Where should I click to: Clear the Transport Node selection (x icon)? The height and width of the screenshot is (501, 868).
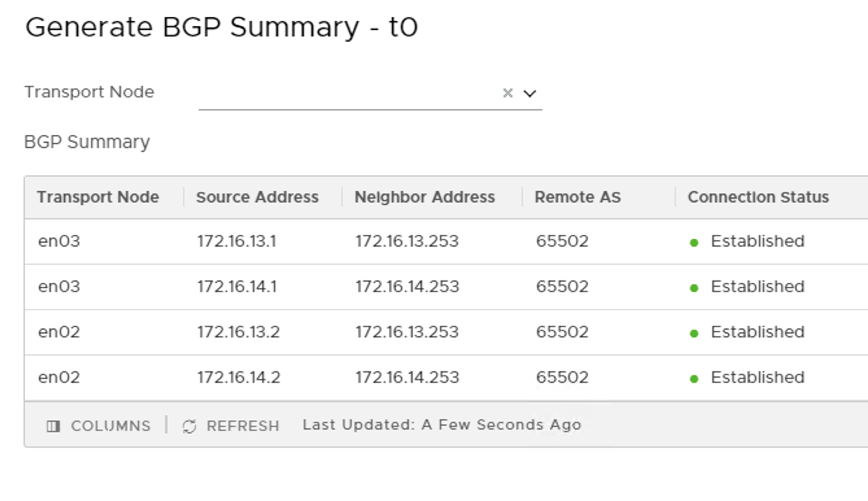(x=507, y=93)
